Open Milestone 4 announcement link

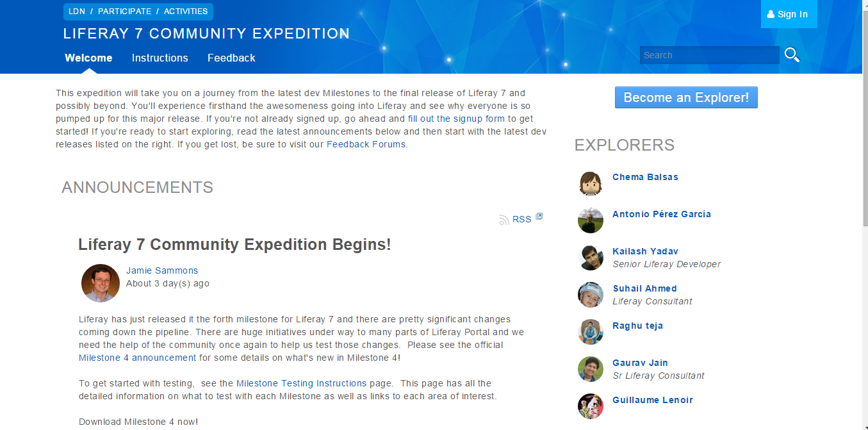(138, 358)
